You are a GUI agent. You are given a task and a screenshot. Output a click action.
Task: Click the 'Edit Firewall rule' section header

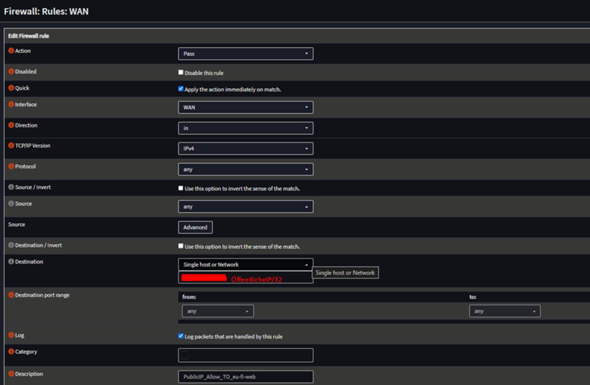tap(29, 36)
